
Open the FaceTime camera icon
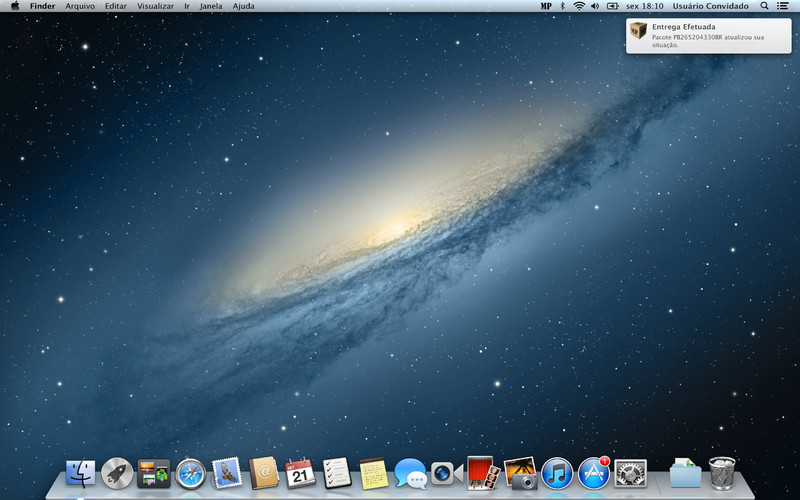(447, 473)
